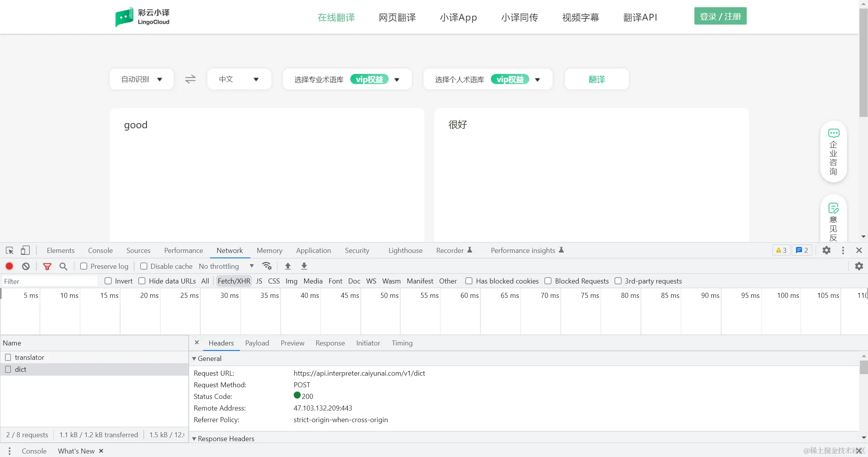868x457 pixels.
Task: Tick the Invert filter checkbox
Action: (x=108, y=281)
